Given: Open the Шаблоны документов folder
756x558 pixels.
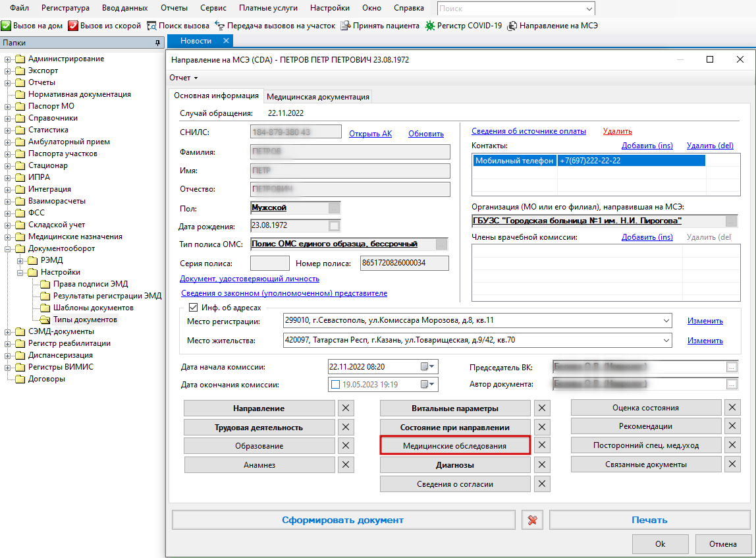Looking at the screenshot, I should (93, 308).
